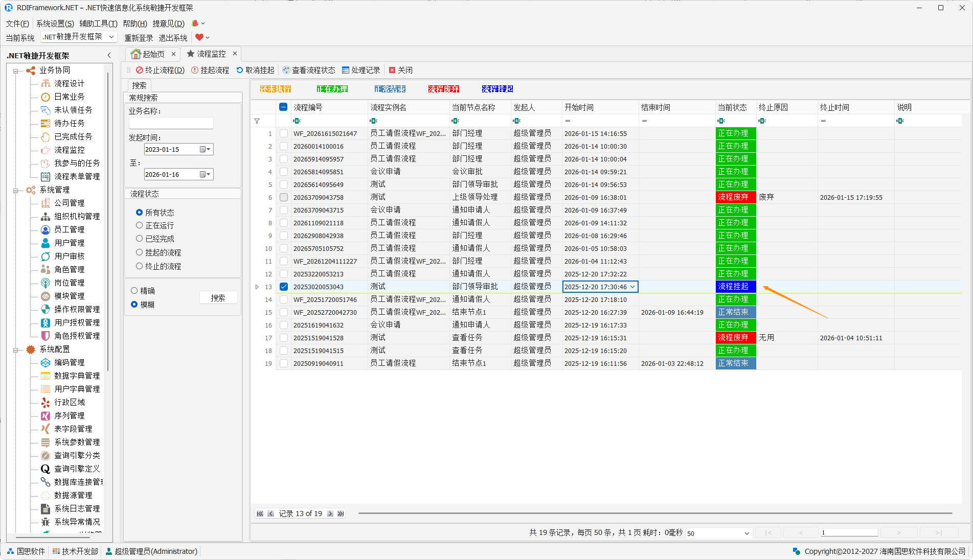This screenshot has width=973, height=560.
Task: Click the red heart toolbar icon
Action: pos(199,37)
